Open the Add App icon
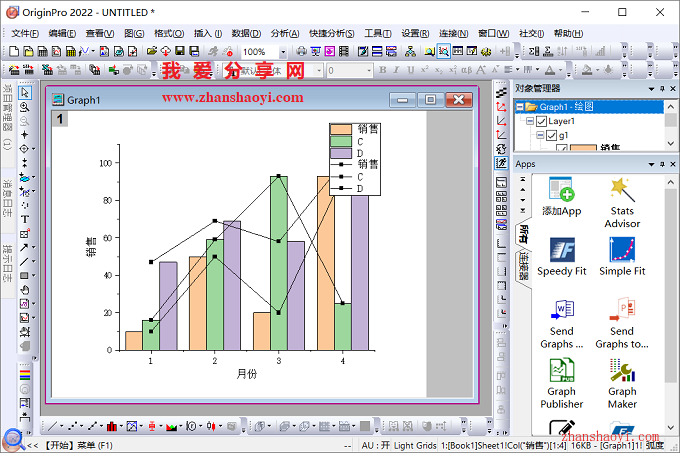Viewport: 680px width, 453px height. 561,196
